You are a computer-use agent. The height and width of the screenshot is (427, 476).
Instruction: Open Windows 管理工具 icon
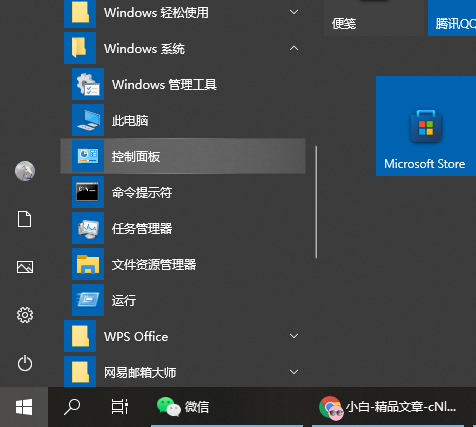point(88,84)
